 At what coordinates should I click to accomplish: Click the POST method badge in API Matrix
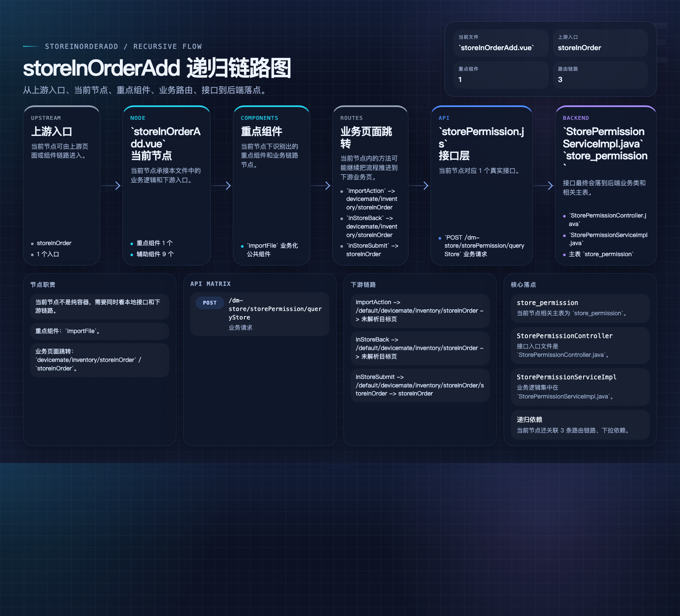point(210,303)
